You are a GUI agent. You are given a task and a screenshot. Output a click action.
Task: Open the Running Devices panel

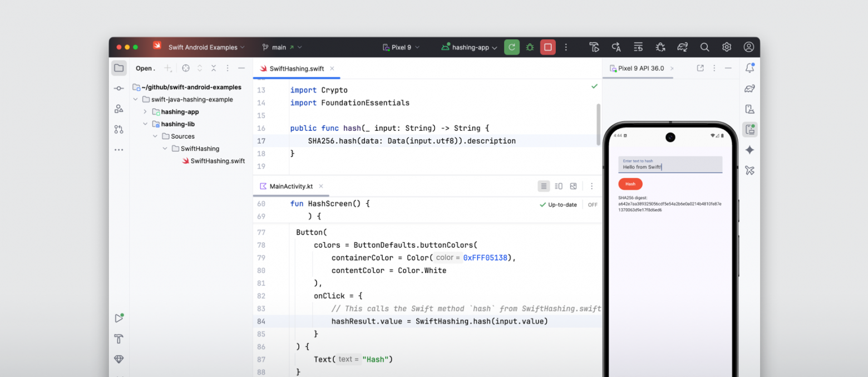(749, 129)
